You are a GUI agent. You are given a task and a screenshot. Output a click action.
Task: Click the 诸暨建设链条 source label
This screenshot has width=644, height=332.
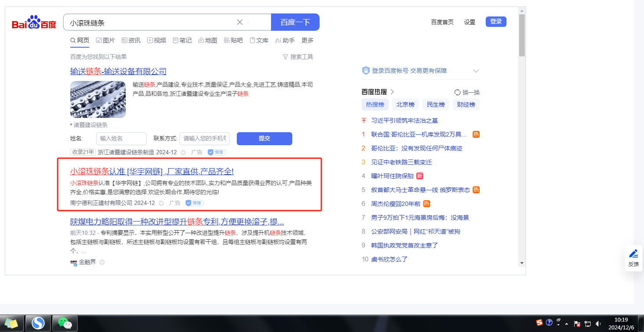91,125
